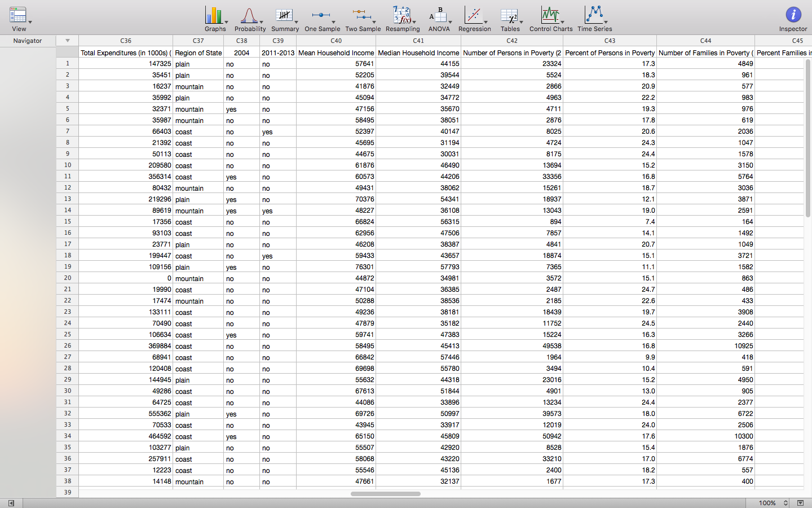This screenshot has width=812, height=508.
Task: Toggle the navigator pane with bottom-left arrow button
Action: coord(11,503)
